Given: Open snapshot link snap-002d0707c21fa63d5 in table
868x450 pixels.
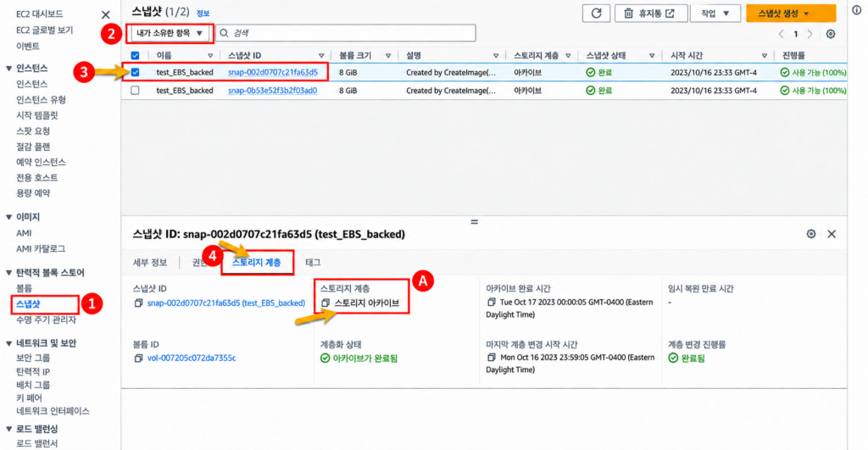Looking at the screenshot, I should coord(273,73).
